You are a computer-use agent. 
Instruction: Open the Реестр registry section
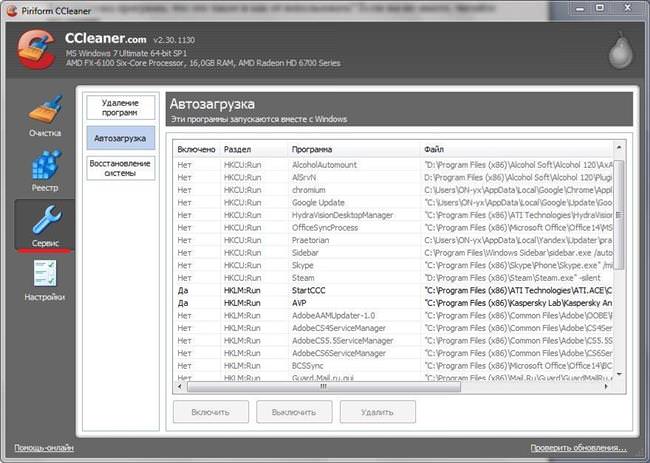click(x=45, y=170)
